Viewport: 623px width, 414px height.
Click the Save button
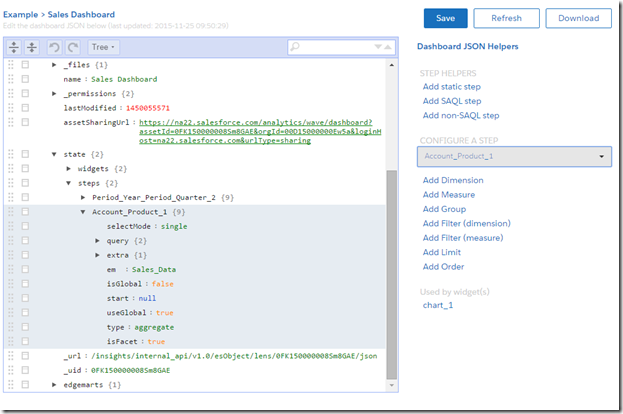click(445, 18)
